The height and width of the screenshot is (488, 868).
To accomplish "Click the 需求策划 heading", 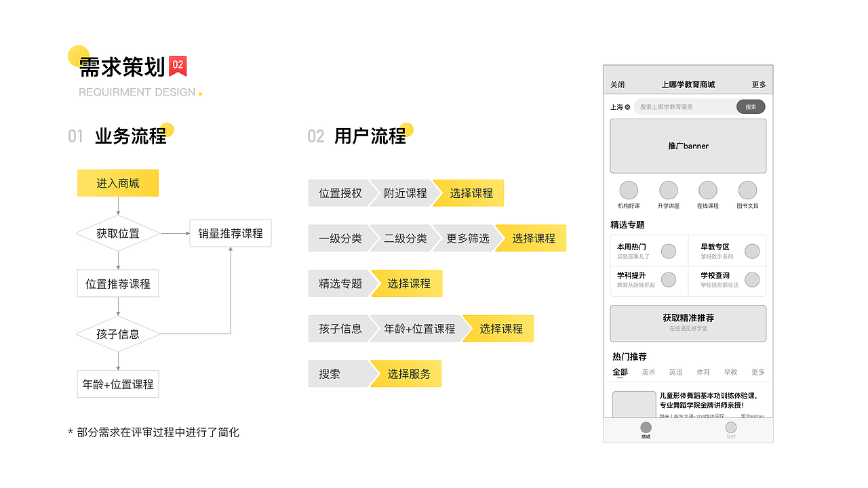I will tap(122, 67).
